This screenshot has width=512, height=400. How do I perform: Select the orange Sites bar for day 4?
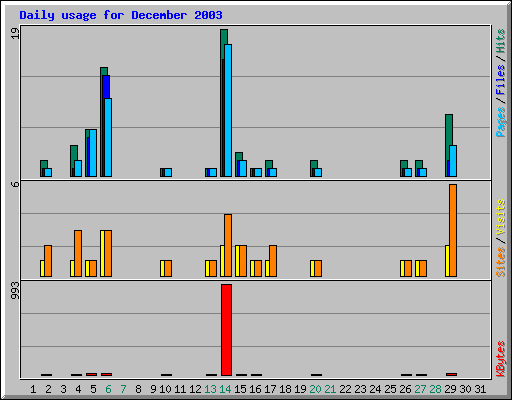point(78,253)
